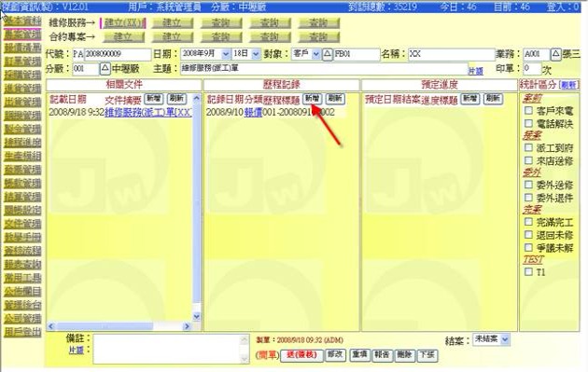
Task: Click the 刷新 link beside 統計區分
Action: coord(568,85)
